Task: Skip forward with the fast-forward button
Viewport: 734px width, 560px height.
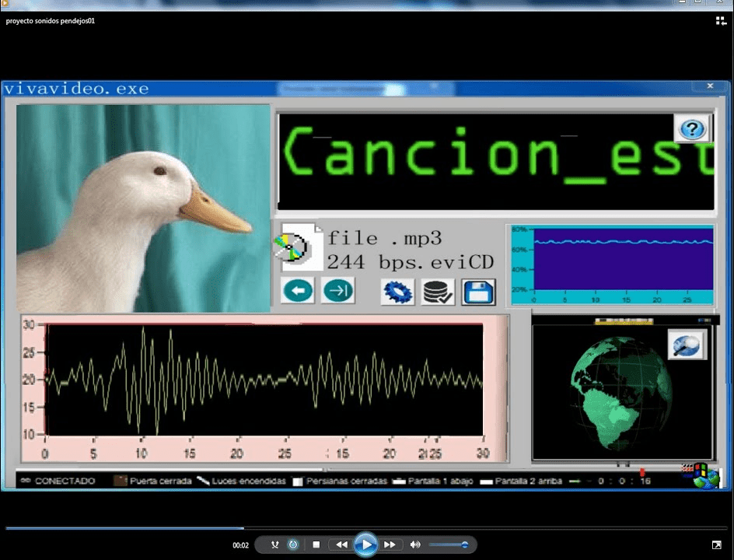Action: pos(390,544)
